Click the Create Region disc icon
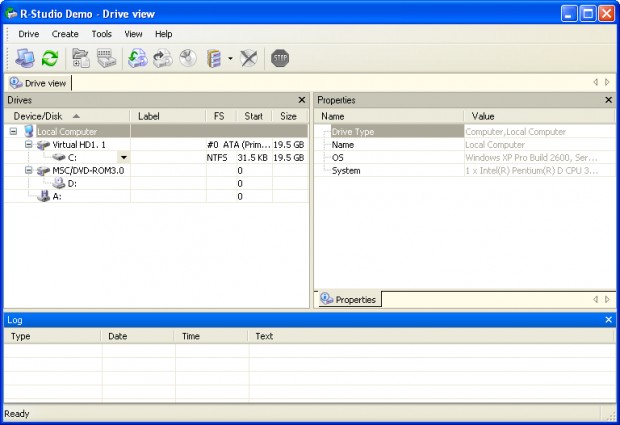This screenshot has height=425, width=620. click(x=188, y=59)
